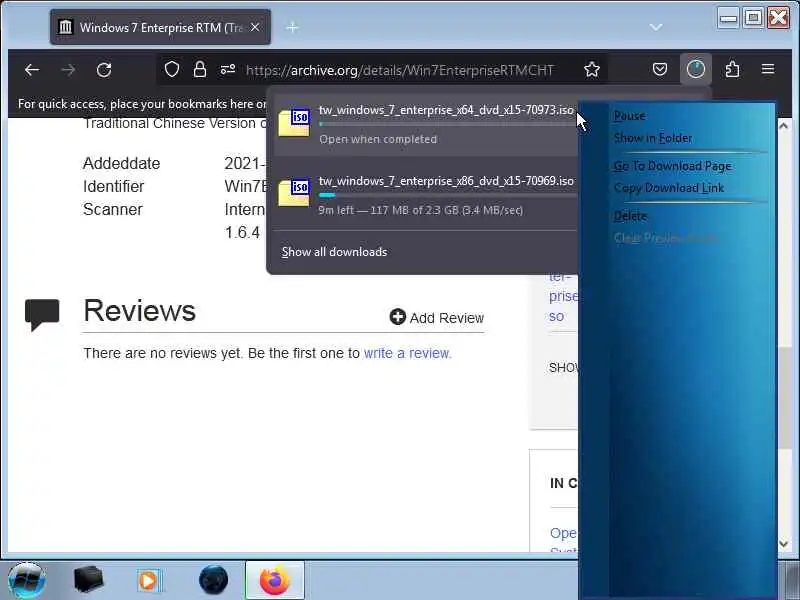Save the page to Pocket with its icon

point(660,69)
